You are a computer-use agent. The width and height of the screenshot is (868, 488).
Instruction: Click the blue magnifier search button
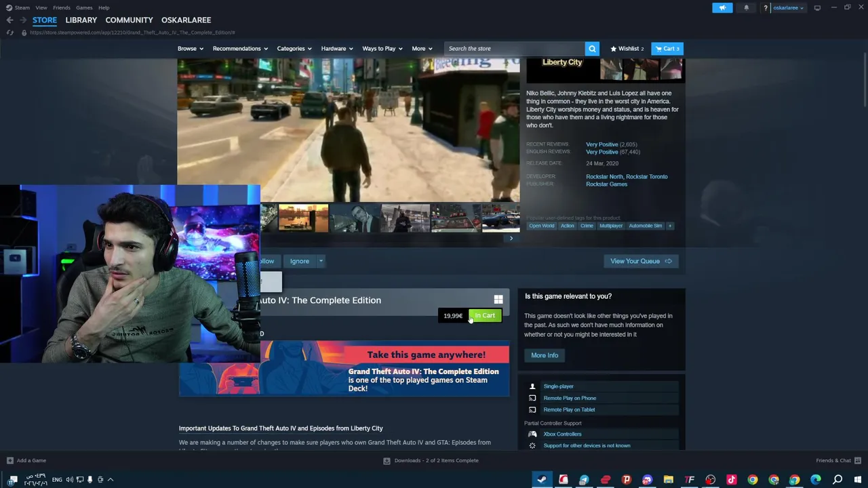click(592, 49)
